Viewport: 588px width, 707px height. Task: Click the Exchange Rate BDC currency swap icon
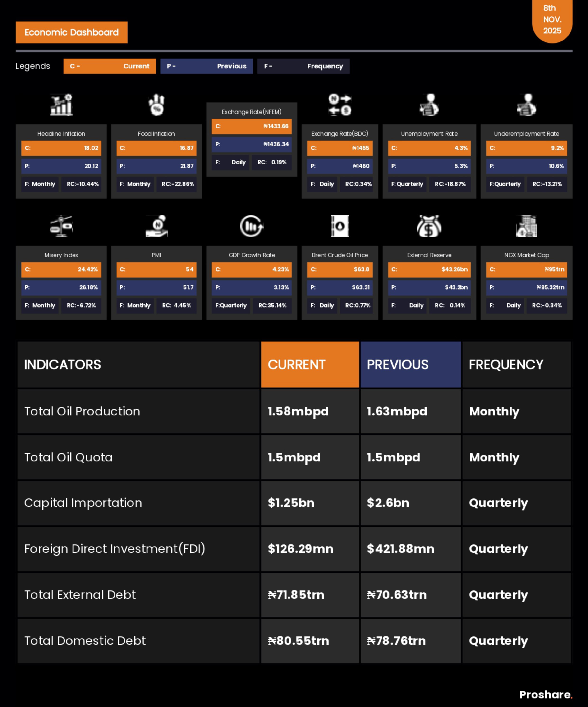click(340, 105)
